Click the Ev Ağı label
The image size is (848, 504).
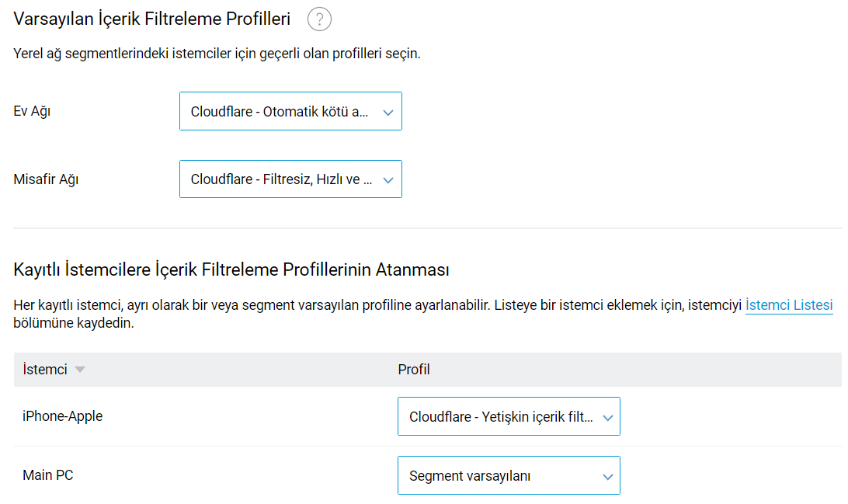coord(33,111)
